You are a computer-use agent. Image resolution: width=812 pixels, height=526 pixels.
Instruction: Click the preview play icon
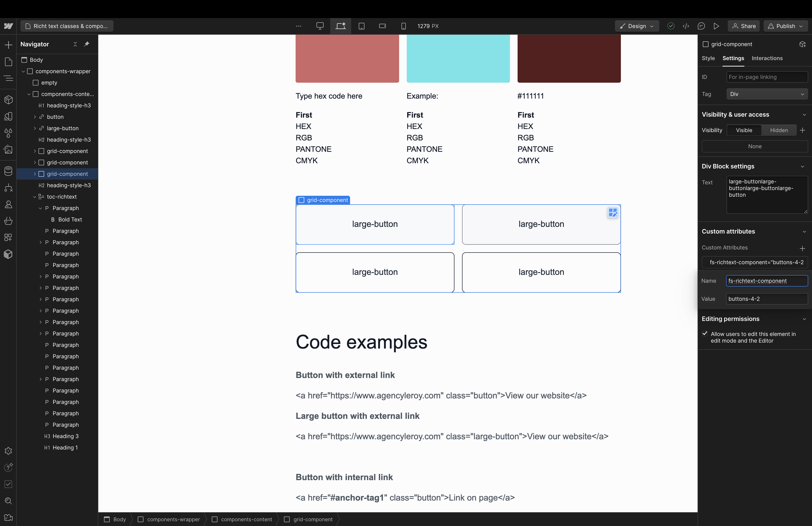716,26
